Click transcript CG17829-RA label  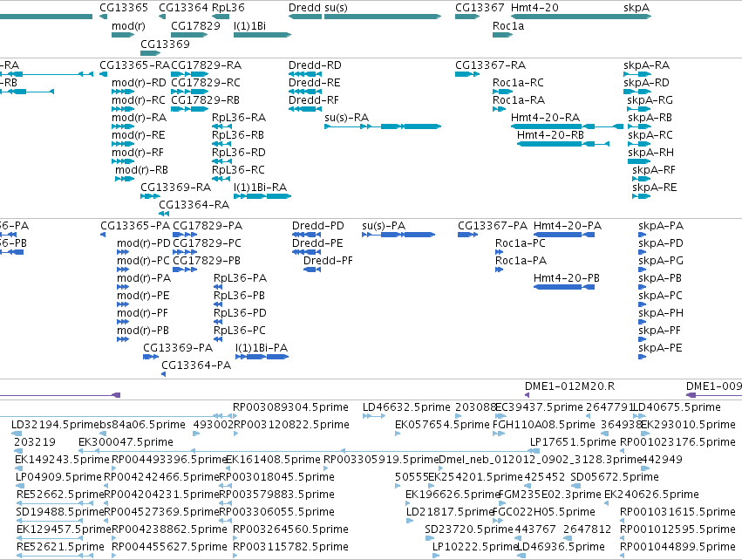click(x=206, y=65)
